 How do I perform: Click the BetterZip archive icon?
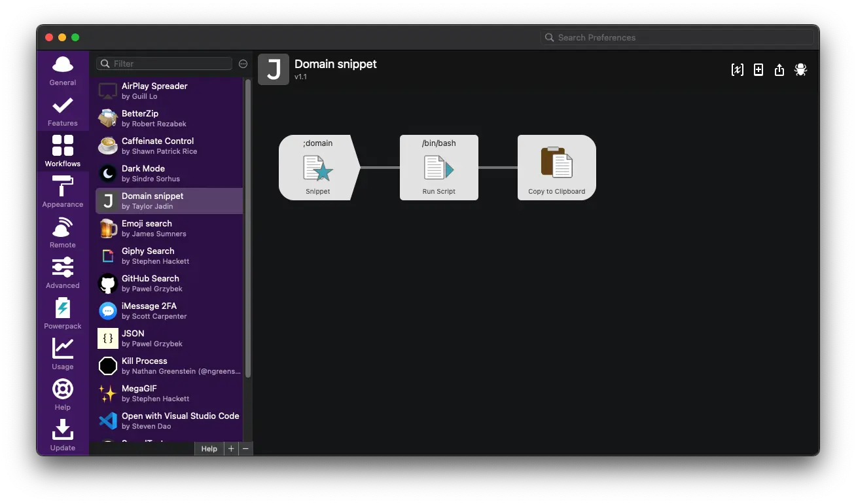pyautogui.click(x=108, y=118)
